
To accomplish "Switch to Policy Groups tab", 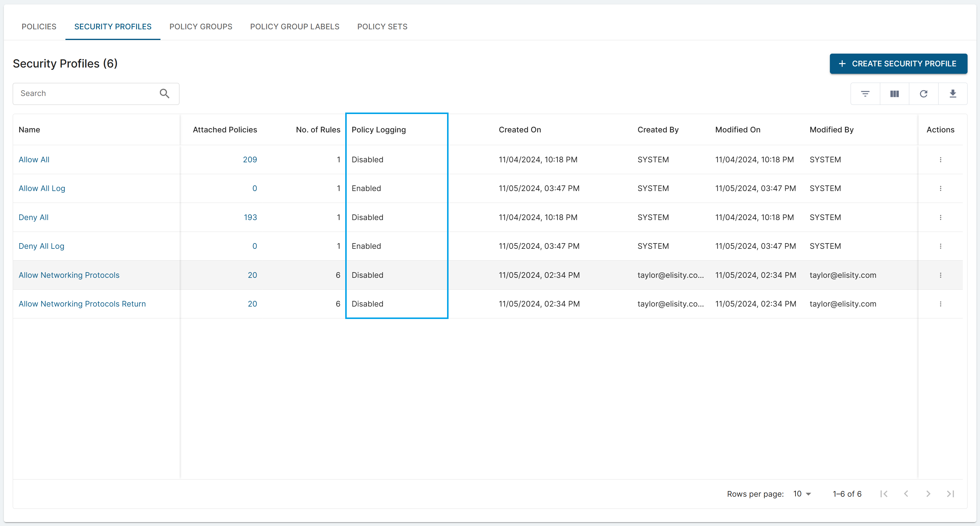I will click(x=200, y=26).
